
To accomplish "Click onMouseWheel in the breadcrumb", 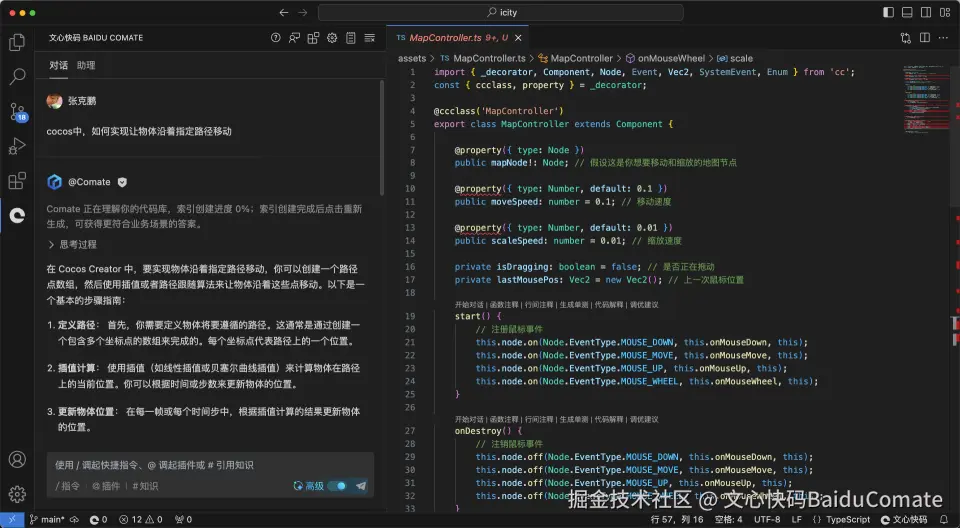I will (666, 58).
